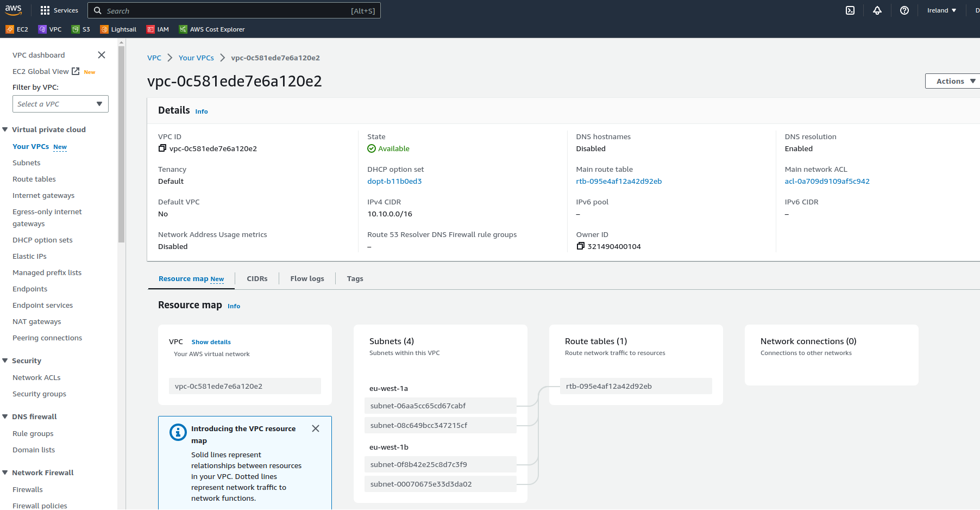
Task: Go to Endpoints in sidebar
Action: pos(30,289)
